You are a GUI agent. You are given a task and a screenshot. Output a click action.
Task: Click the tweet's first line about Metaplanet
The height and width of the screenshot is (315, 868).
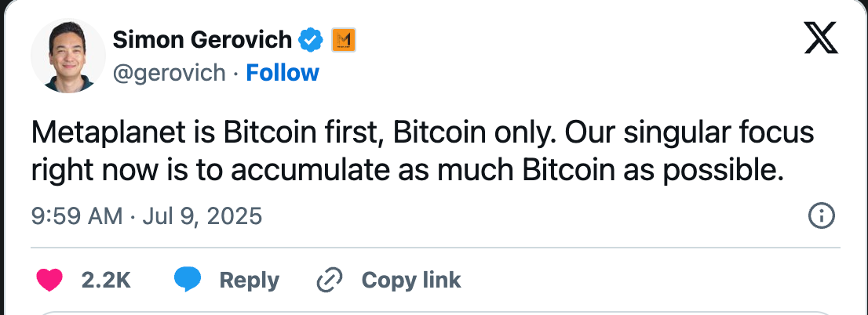422,132
